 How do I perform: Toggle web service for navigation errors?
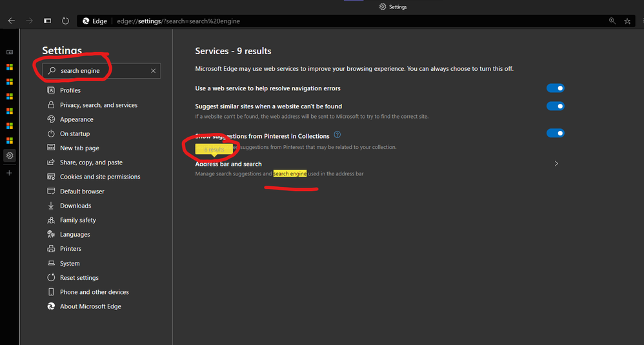556,88
